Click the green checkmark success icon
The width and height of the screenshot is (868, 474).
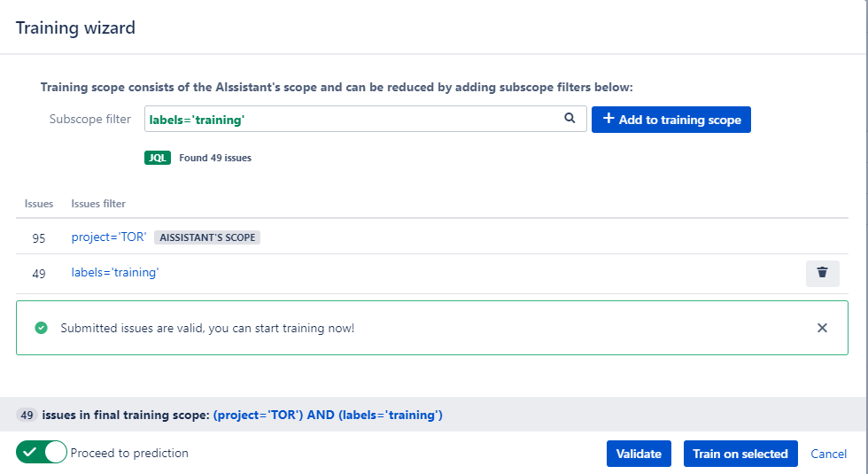41,328
